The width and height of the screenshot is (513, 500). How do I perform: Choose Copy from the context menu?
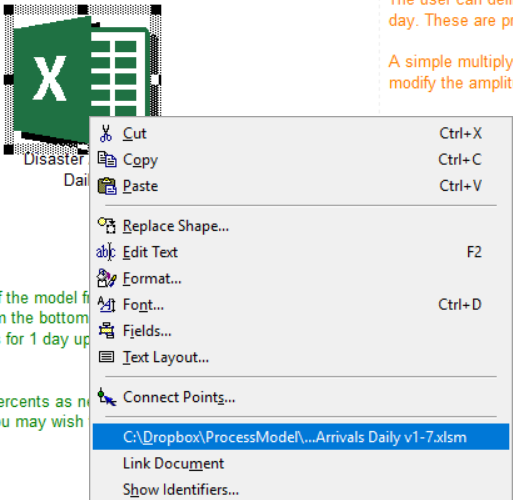click(x=301, y=160)
